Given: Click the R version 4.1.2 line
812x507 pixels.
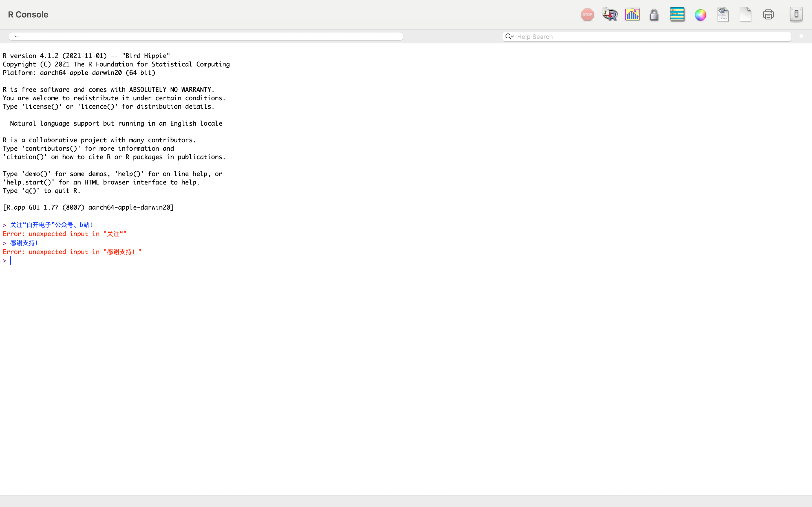Looking at the screenshot, I should 86,56.
